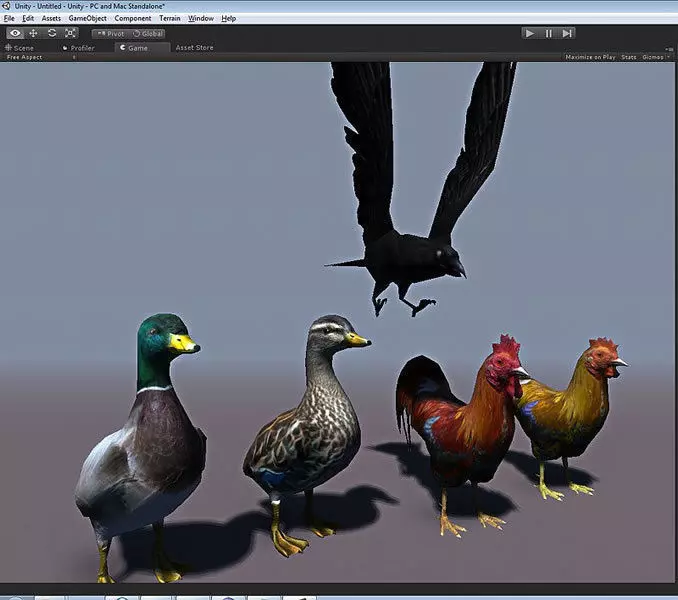Screen dimensions: 678x600
Task: Open the Asset Store tab
Action: pos(194,48)
